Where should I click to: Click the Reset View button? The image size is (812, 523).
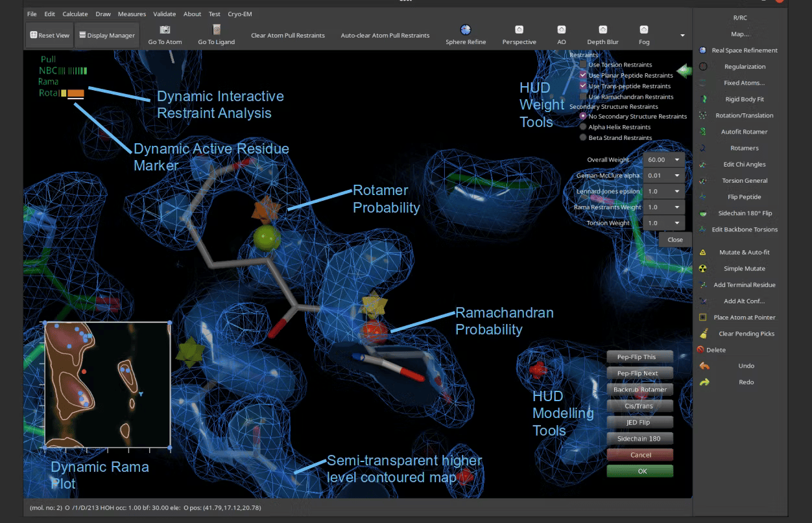49,36
